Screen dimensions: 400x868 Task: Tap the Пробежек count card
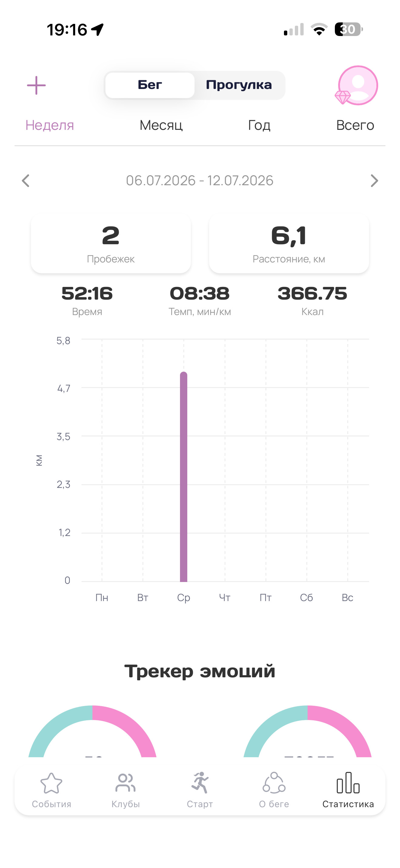click(x=111, y=244)
